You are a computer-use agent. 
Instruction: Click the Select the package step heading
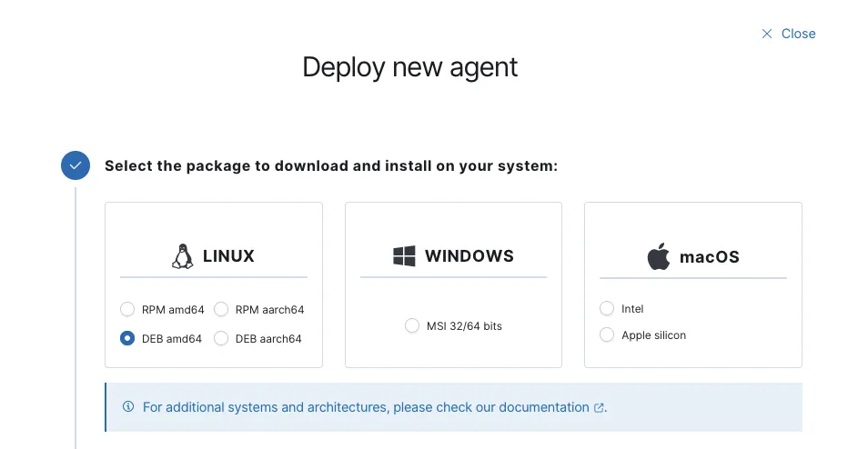click(x=330, y=166)
